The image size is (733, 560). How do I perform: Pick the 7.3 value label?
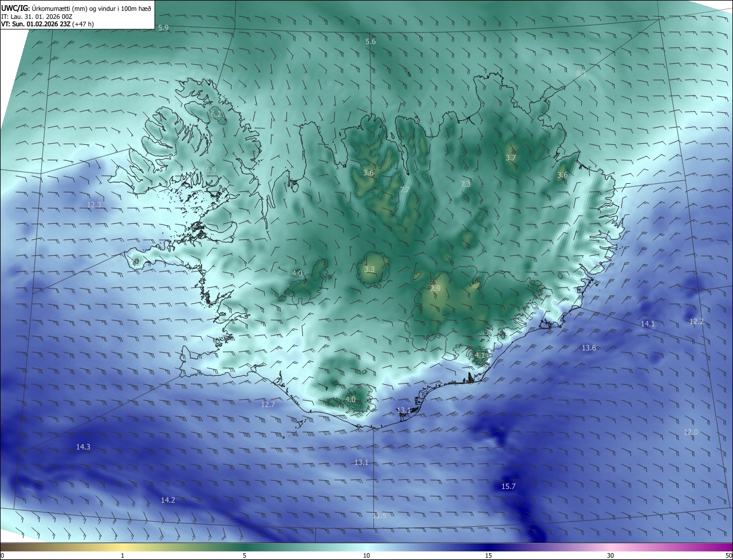pos(466,184)
